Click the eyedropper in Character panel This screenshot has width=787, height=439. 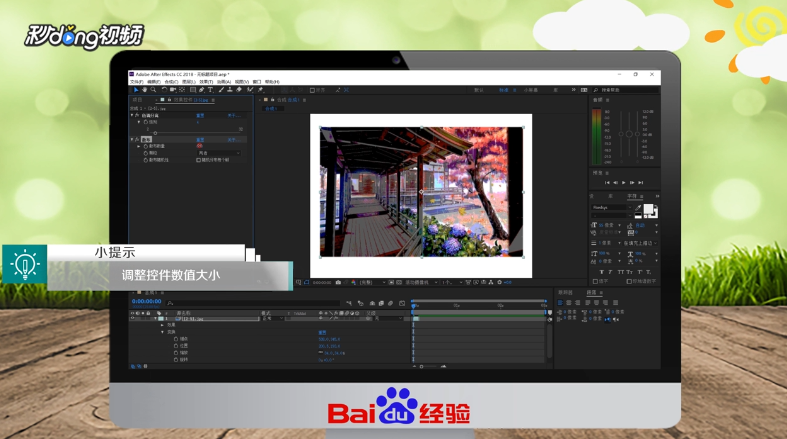tap(638, 208)
